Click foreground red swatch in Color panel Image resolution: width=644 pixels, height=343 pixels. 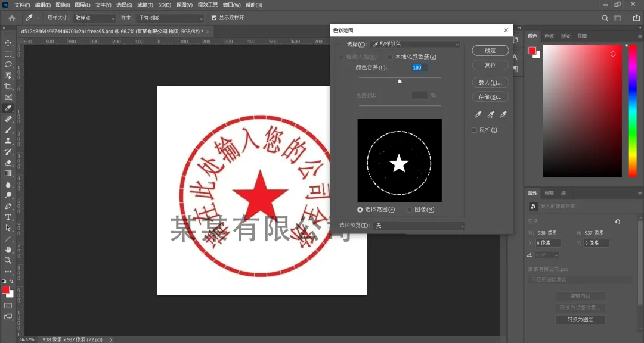pyautogui.click(x=532, y=51)
